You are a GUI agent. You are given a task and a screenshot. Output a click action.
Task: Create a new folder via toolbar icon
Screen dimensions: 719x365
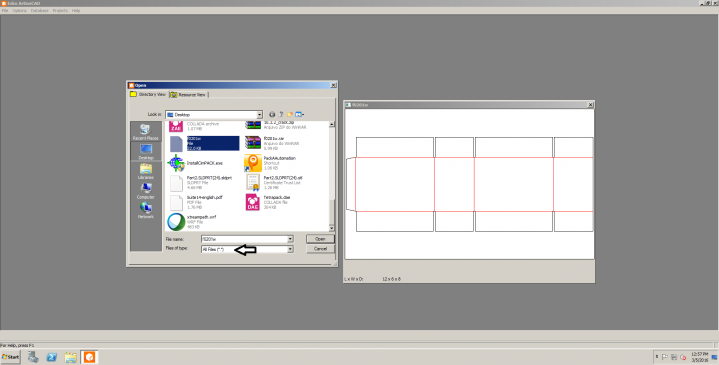tap(290, 114)
